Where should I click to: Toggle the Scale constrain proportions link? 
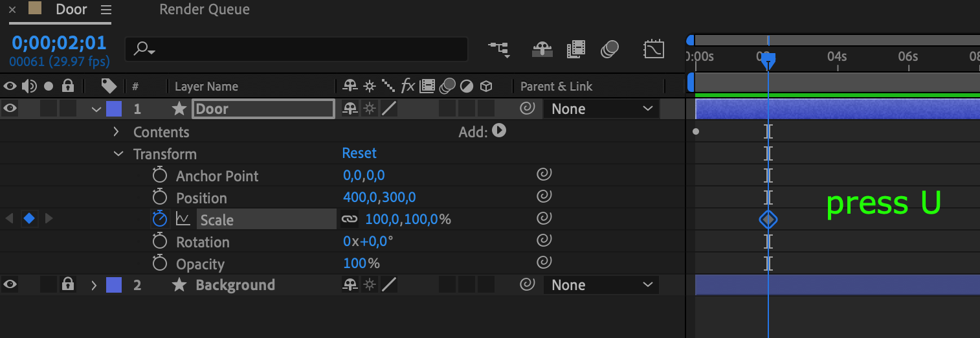[x=350, y=220]
